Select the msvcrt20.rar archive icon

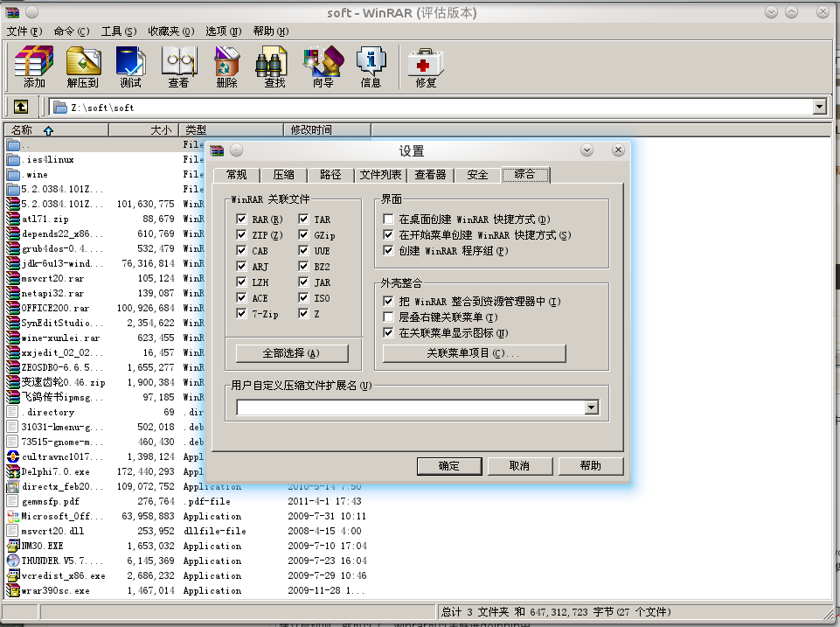pyautogui.click(x=13, y=278)
